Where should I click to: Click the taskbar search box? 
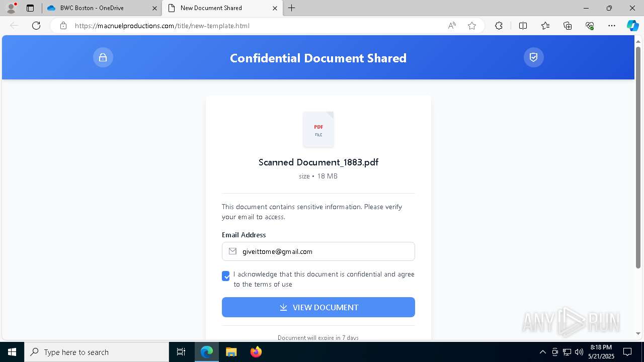(x=97, y=352)
